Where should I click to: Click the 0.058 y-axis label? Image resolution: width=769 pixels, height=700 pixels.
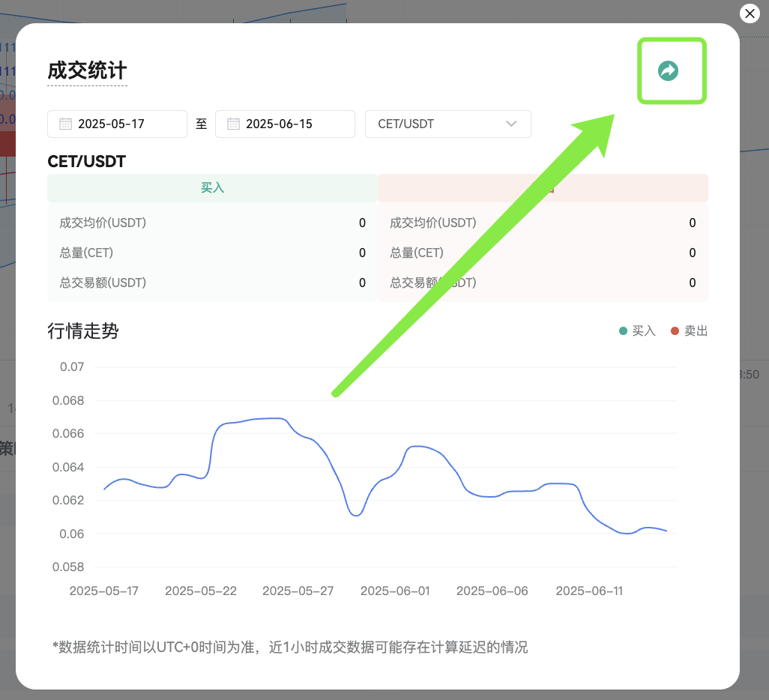pyautogui.click(x=68, y=567)
